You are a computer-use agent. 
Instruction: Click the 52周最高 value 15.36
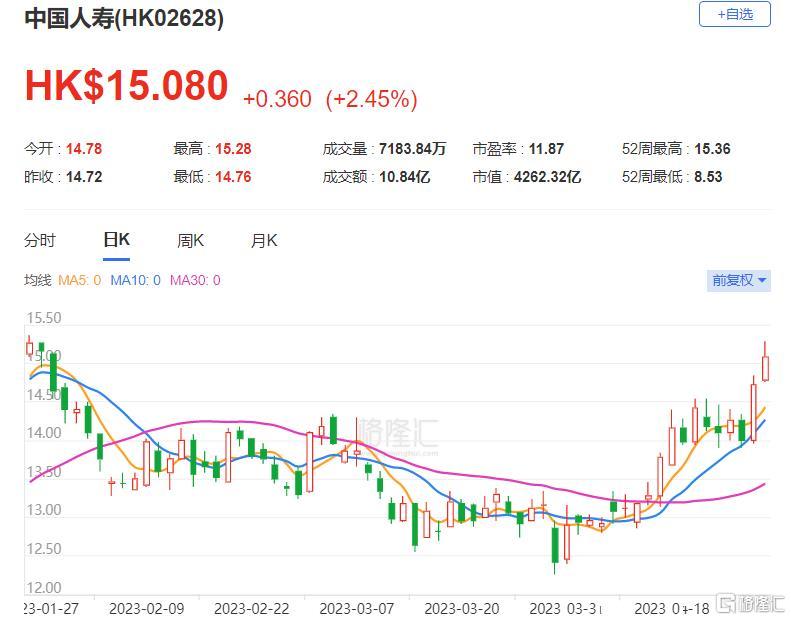(x=712, y=149)
